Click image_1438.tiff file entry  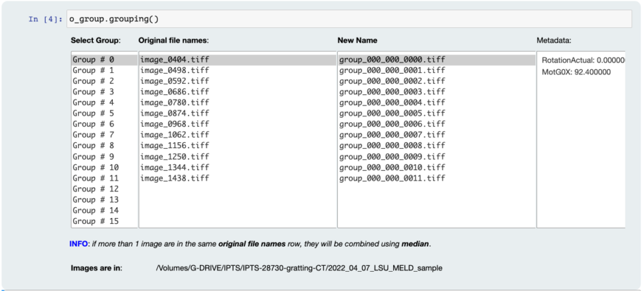[x=175, y=178]
